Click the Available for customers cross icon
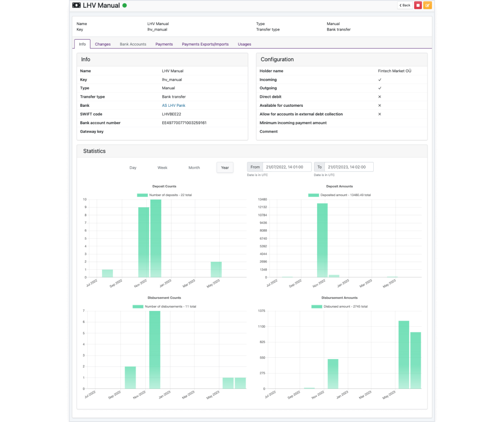Image resolution: width=504 pixels, height=422 pixels. 380,105
